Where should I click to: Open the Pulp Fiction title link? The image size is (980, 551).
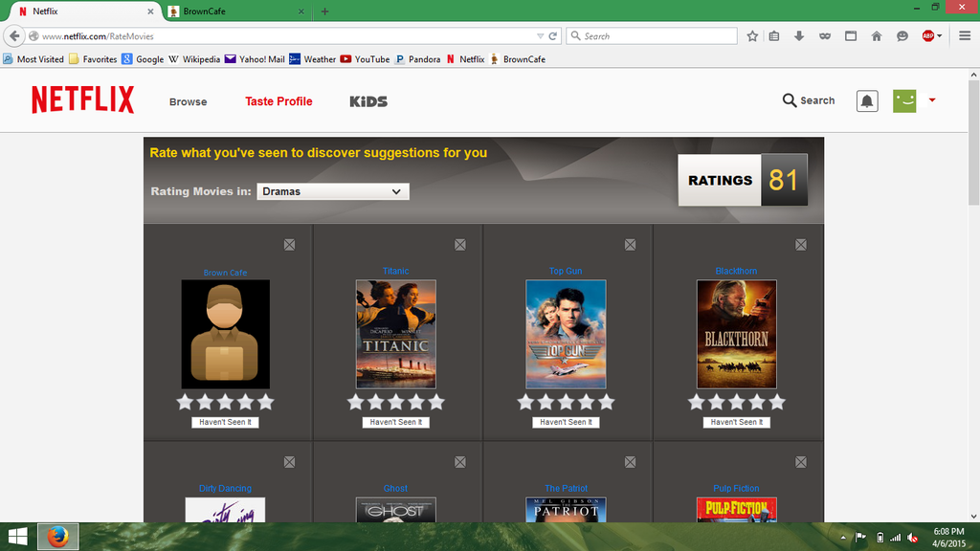click(736, 488)
